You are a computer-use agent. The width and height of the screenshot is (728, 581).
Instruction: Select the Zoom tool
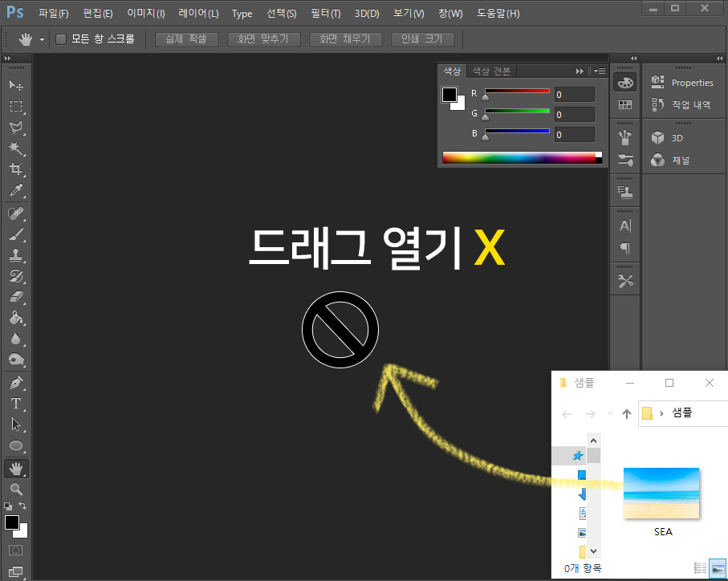point(16,490)
